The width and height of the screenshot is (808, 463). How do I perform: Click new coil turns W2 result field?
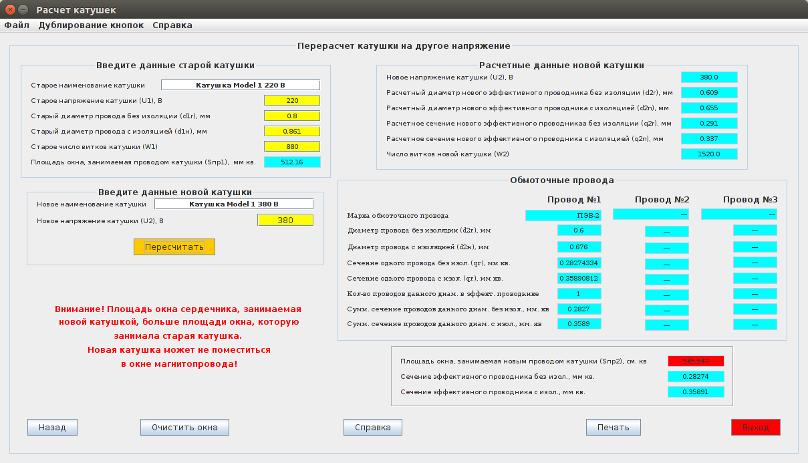coord(709,155)
